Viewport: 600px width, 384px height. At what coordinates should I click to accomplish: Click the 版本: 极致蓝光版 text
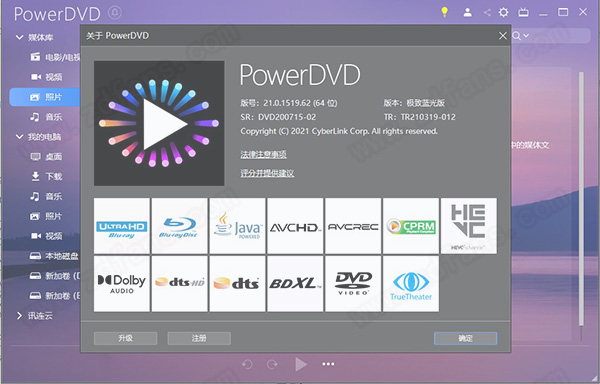[414, 103]
